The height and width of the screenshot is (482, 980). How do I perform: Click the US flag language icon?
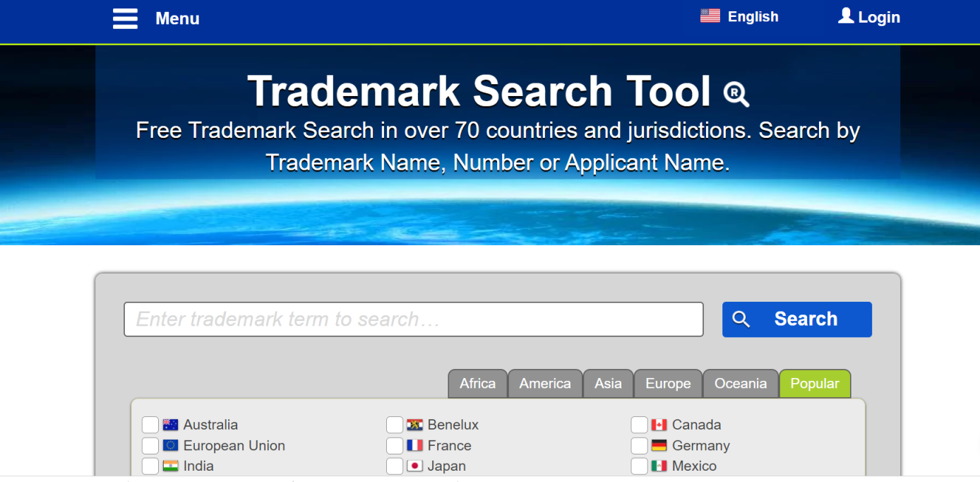pyautogui.click(x=710, y=16)
